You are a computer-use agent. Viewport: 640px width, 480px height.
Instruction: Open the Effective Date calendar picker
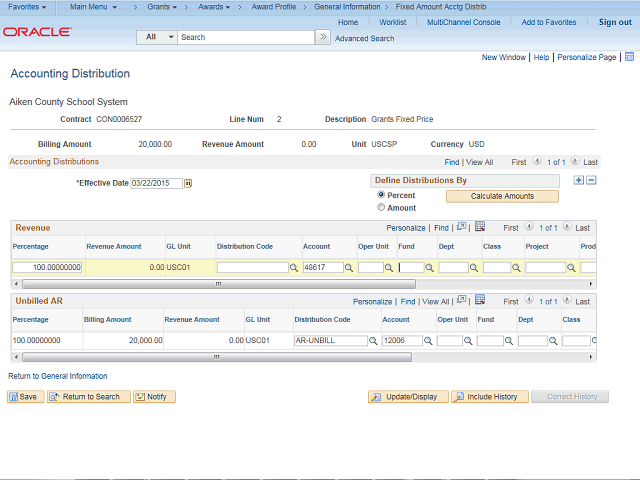tap(188, 183)
